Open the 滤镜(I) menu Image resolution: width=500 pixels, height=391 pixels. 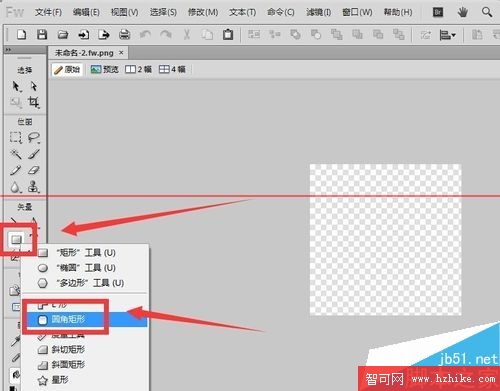(318, 12)
